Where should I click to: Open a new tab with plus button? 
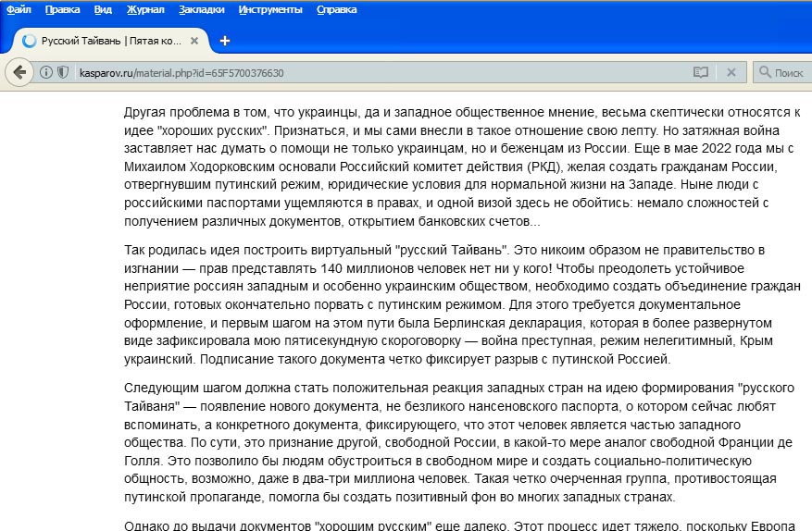(225, 41)
